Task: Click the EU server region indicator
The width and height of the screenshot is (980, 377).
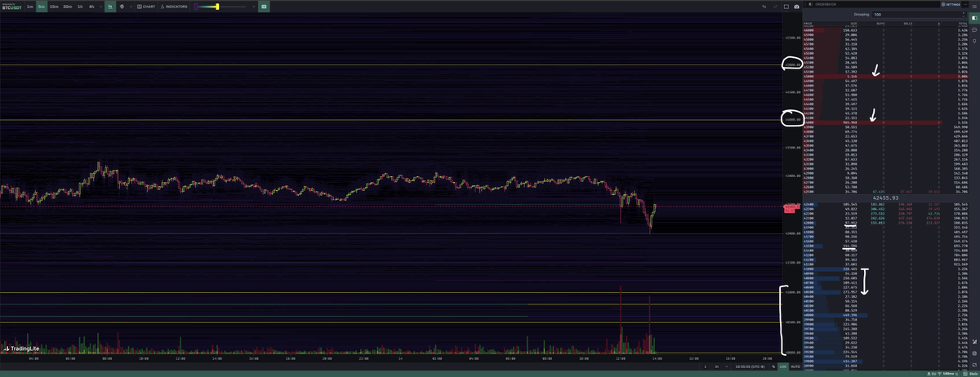Action: pos(931,374)
